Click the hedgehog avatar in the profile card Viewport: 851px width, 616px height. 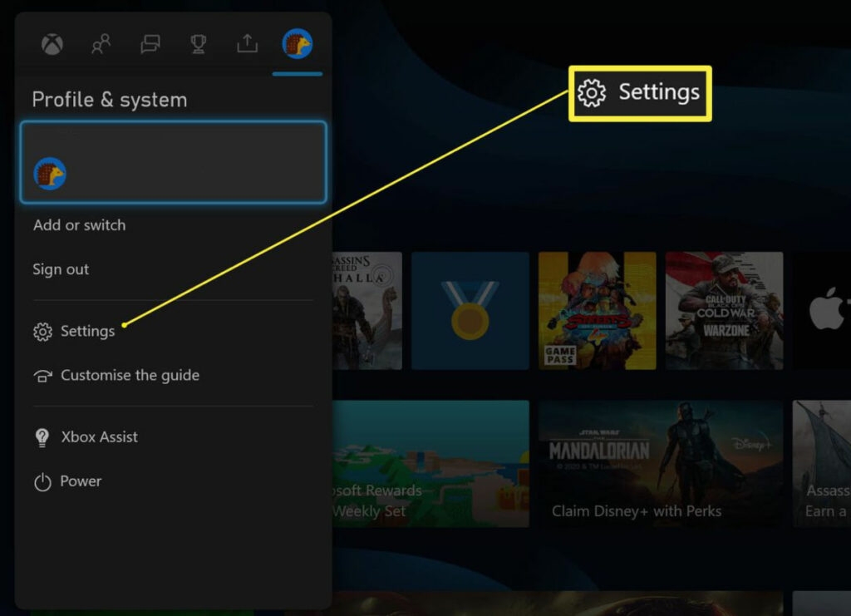coord(50,174)
